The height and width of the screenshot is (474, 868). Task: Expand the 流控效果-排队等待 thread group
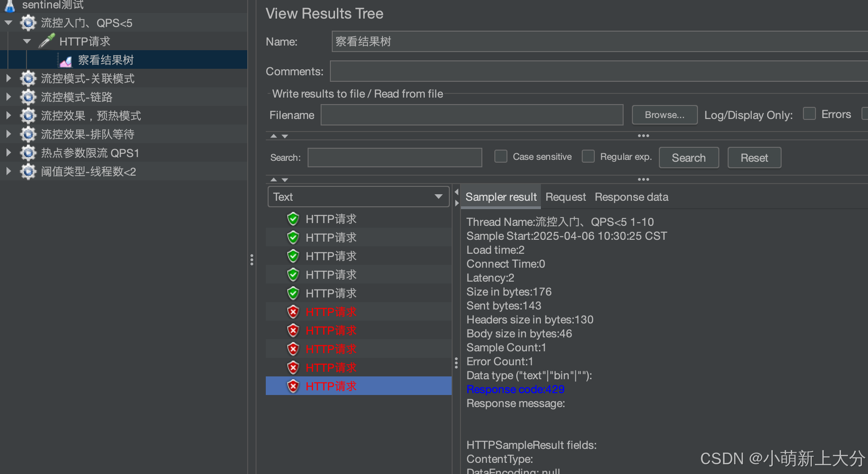(x=8, y=134)
